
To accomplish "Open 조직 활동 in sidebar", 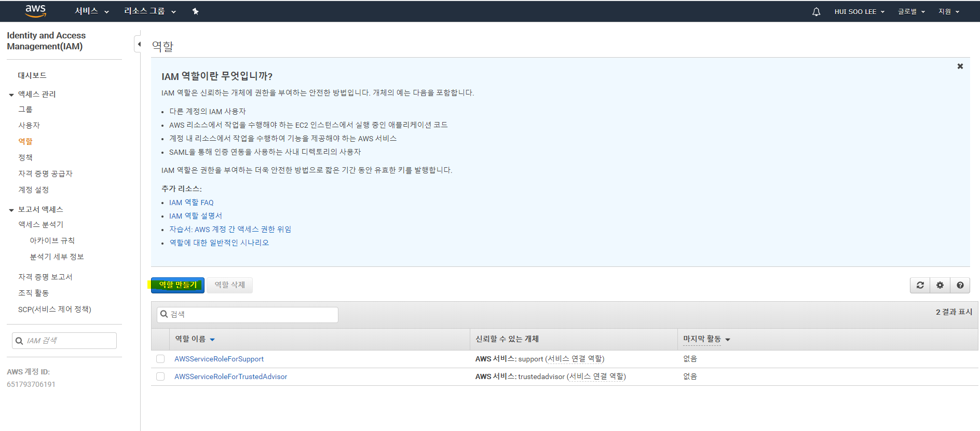I will pyautogui.click(x=33, y=293).
